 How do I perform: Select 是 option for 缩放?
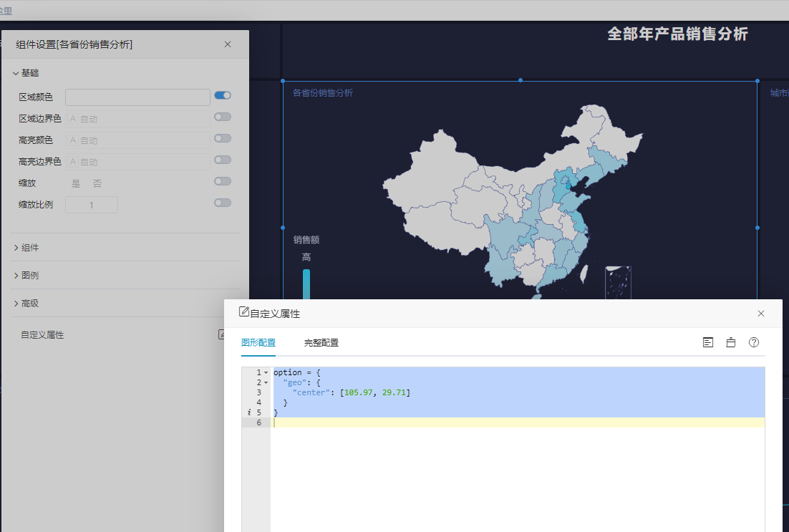tap(76, 184)
